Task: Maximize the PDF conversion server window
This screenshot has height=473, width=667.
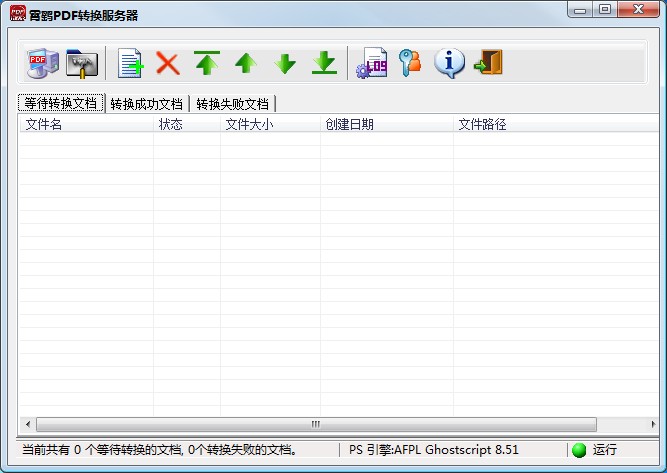Action: (605, 10)
